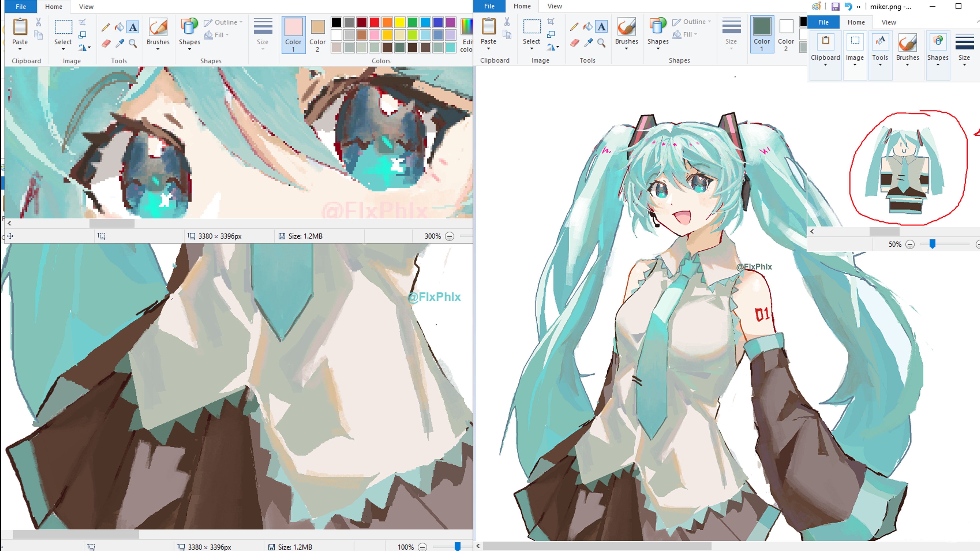Pick the green swatch in the top-left Paint palette

click(x=412, y=22)
